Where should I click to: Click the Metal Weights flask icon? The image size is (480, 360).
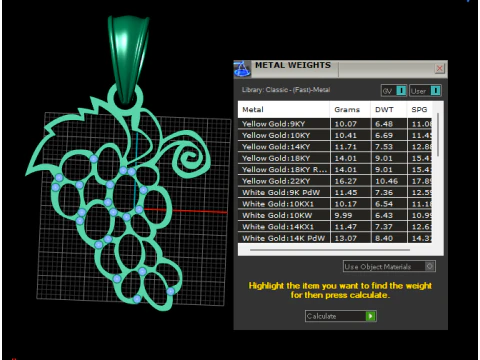pos(242,69)
